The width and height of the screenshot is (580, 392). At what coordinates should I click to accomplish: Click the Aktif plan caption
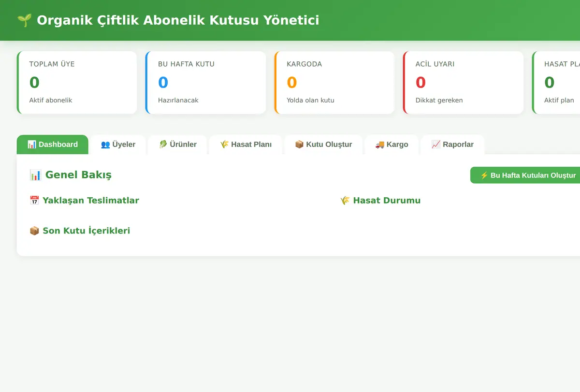point(559,101)
